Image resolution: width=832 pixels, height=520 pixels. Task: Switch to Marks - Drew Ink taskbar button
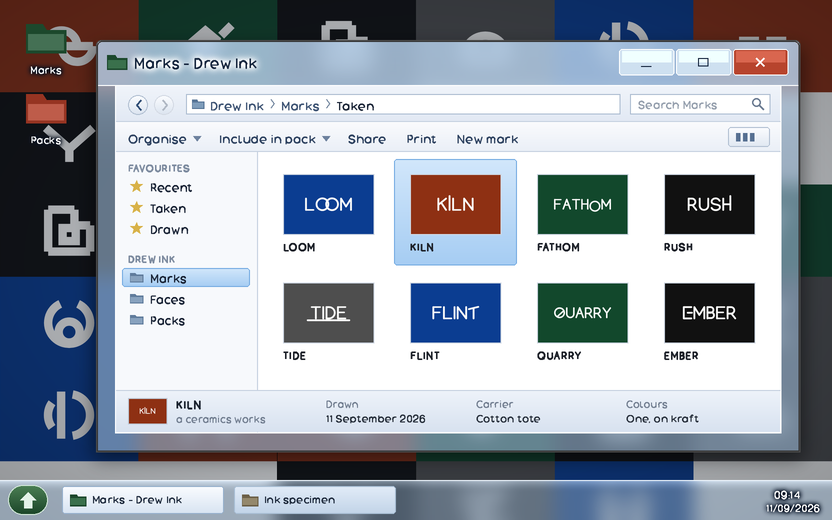(143, 500)
